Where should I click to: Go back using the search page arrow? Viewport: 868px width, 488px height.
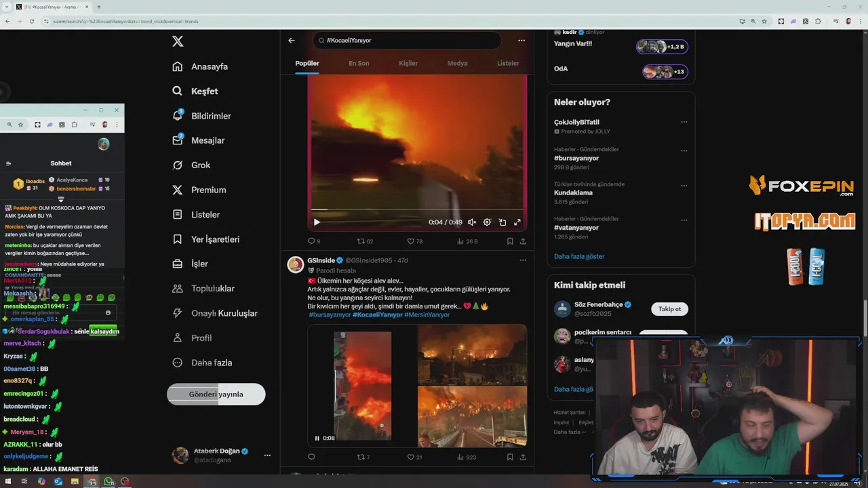[x=292, y=41]
